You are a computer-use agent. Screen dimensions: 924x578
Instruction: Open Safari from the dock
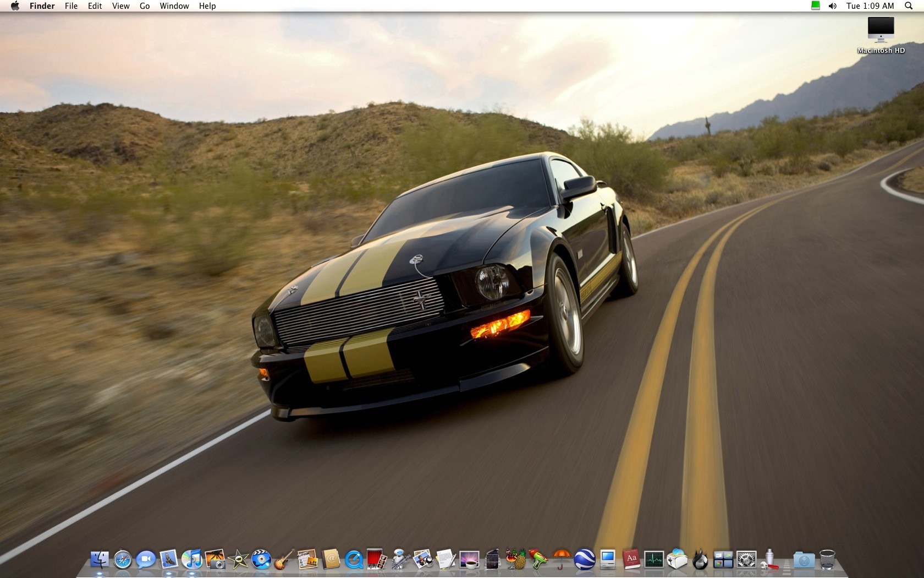click(123, 560)
